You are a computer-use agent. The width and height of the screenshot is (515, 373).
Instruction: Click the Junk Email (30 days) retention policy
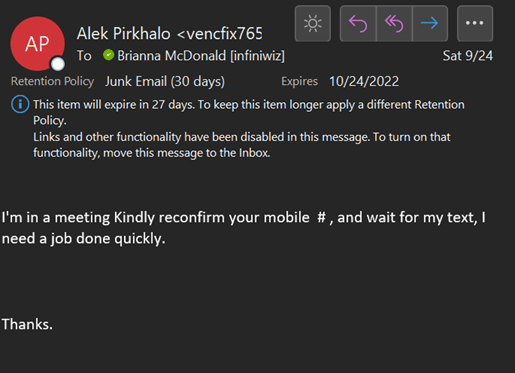click(x=165, y=82)
